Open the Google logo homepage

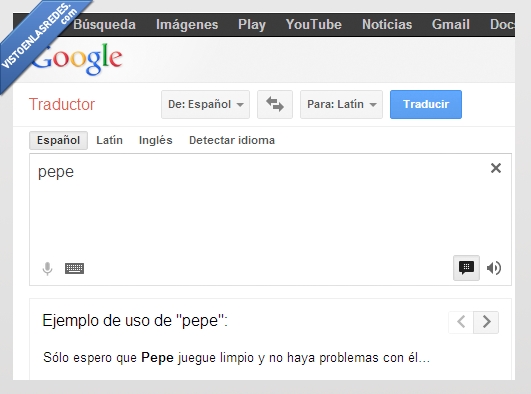[77, 59]
